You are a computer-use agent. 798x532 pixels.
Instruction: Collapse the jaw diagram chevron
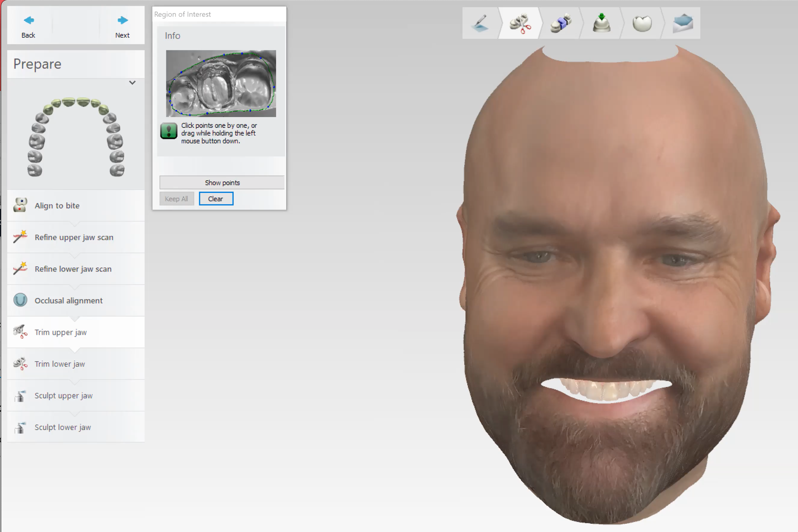click(x=132, y=82)
